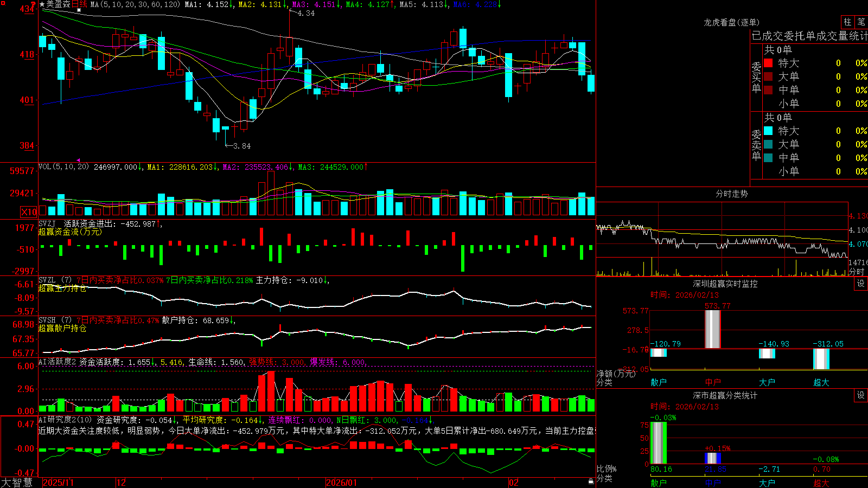The width and height of the screenshot is (868, 488).
Task: Switch to 柱 bar view
Action: (847, 22)
